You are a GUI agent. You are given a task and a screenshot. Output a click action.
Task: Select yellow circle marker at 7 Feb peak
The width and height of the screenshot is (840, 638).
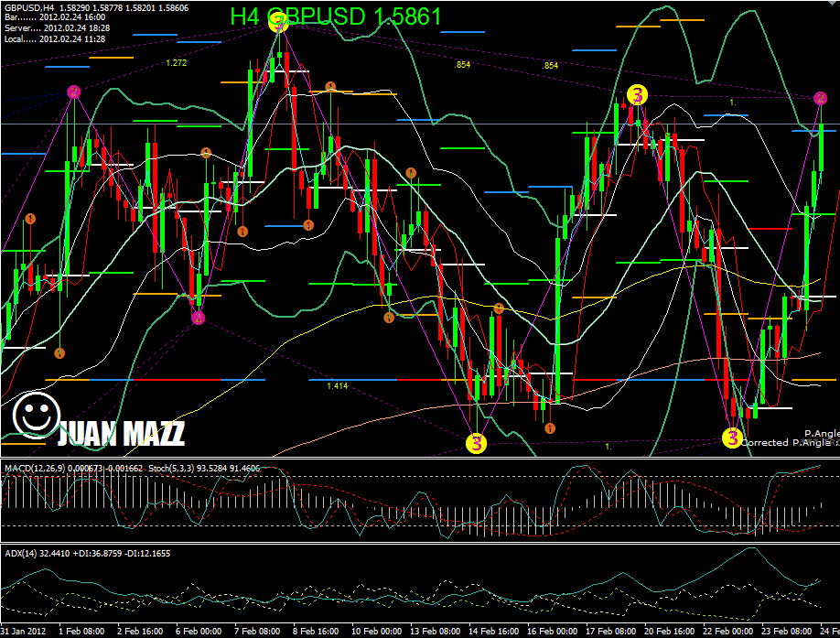pos(279,24)
